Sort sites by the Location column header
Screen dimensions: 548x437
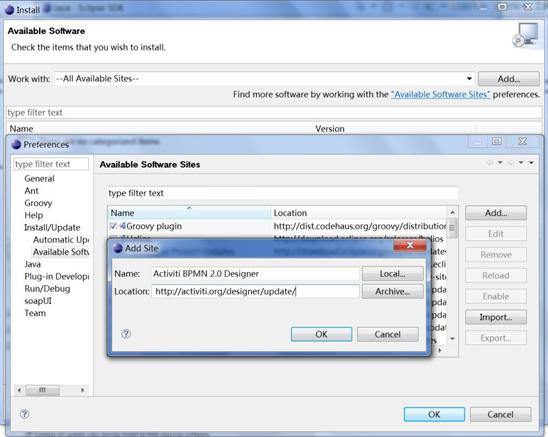[359, 213]
